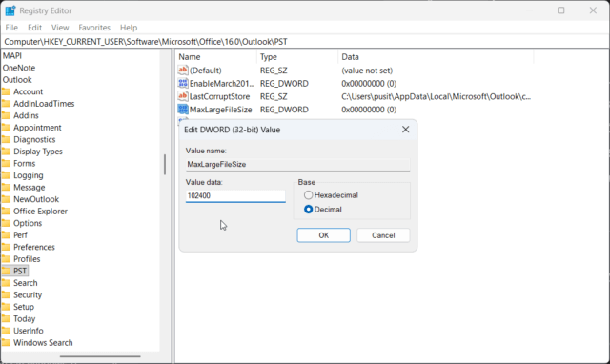Cancel the Edit DWORD dialog

[383, 235]
